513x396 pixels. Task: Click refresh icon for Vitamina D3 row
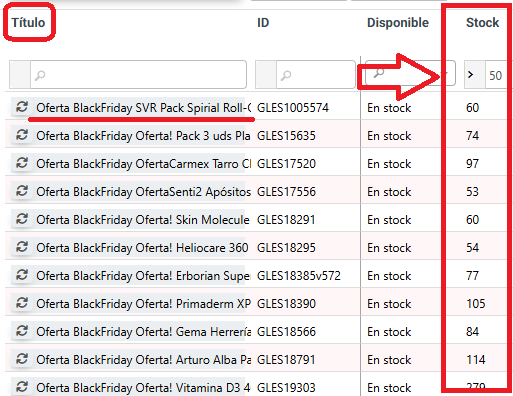(x=22, y=387)
